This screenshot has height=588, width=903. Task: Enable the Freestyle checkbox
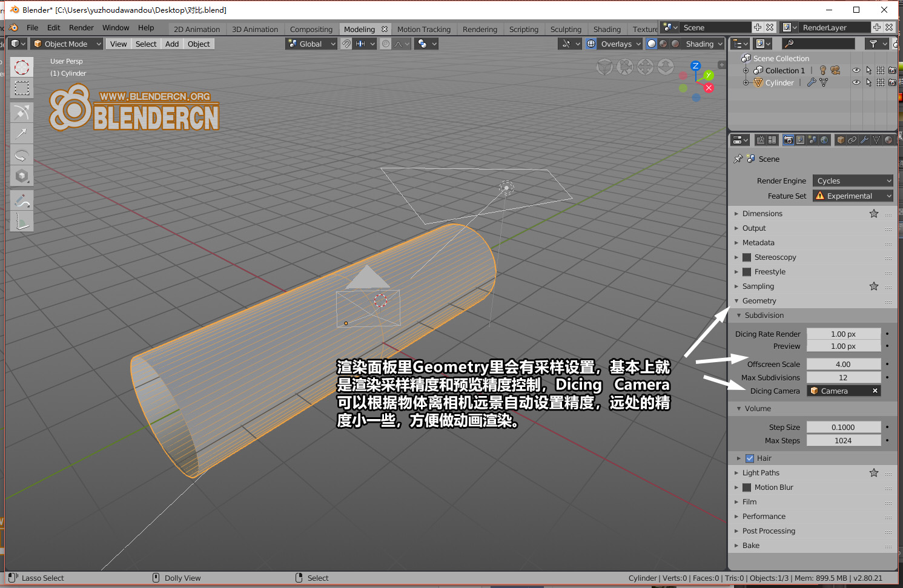[x=747, y=272]
